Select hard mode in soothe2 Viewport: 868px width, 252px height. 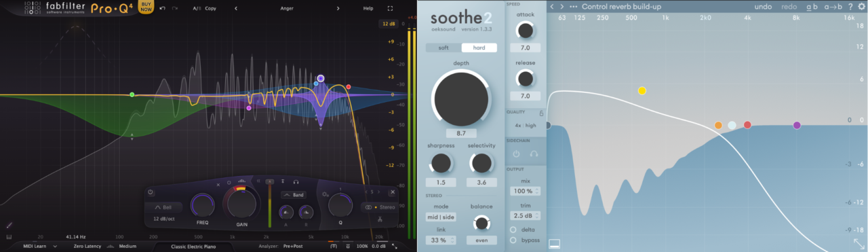click(479, 48)
